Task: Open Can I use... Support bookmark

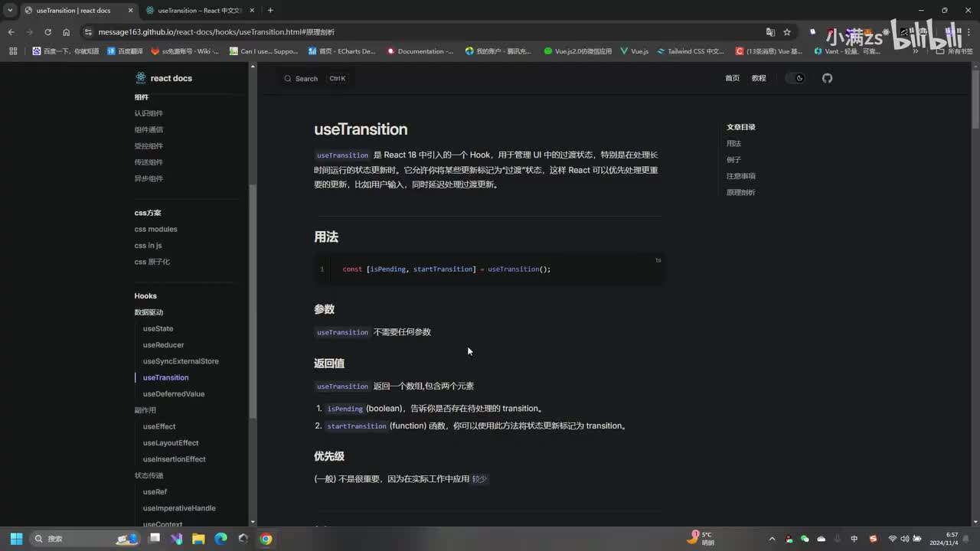Action: 263,51
